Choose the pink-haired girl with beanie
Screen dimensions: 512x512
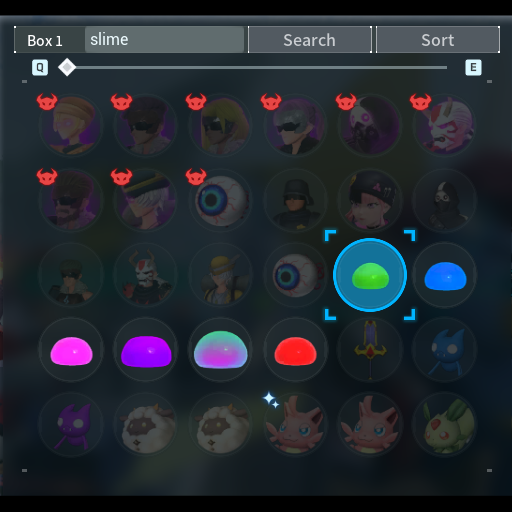coord(370,200)
